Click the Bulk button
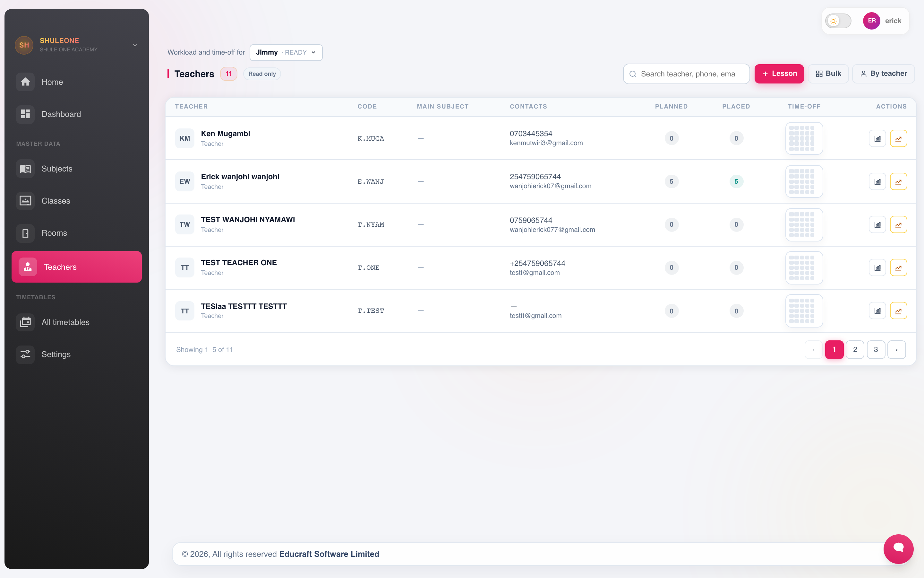Image resolution: width=924 pixels, height=578 pixels. tap(828, 74)
